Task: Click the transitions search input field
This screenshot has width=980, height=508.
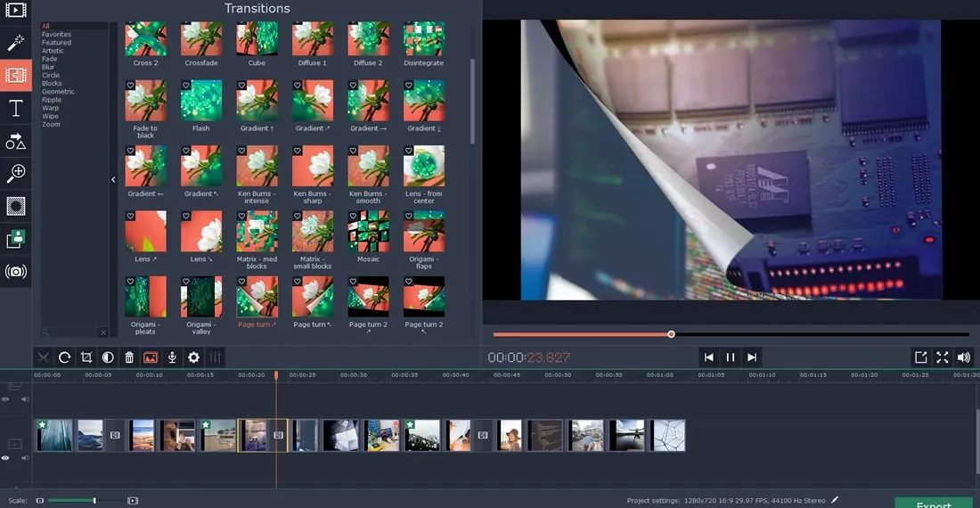Action: 70,332
